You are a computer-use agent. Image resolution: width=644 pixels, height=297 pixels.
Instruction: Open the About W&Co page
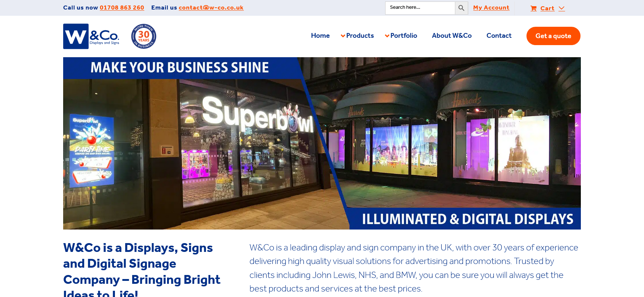452,36
